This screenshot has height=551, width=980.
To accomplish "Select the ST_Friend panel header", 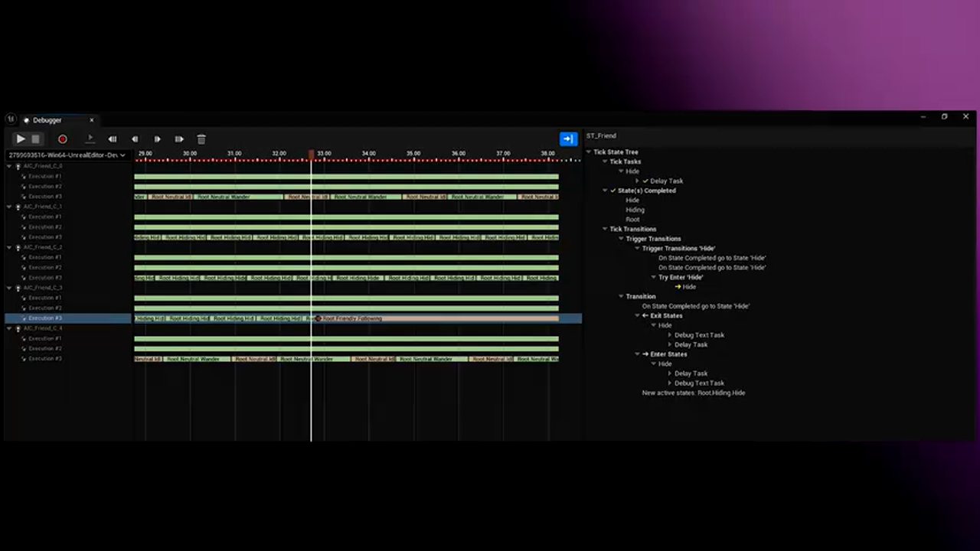I will 601,135.
